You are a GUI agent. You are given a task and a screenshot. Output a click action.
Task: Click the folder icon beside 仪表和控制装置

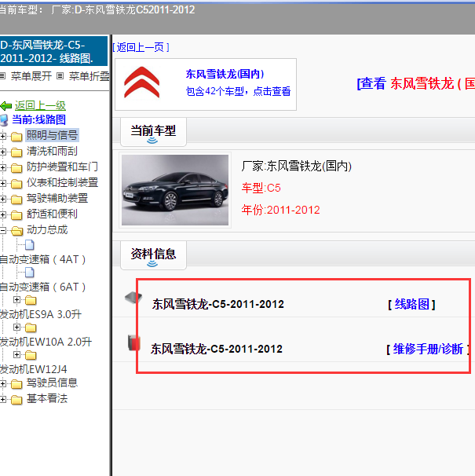pyautogui.click(x=16, y=183)
